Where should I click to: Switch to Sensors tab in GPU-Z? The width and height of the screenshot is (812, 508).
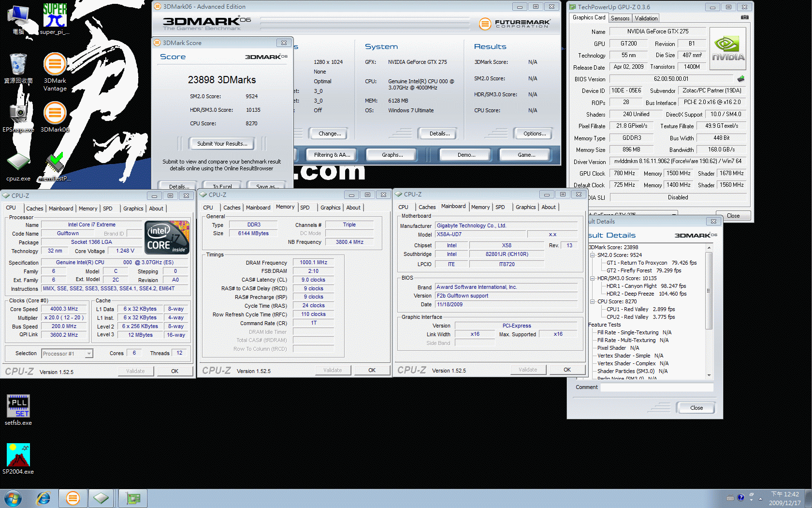(x=620, y=18)
